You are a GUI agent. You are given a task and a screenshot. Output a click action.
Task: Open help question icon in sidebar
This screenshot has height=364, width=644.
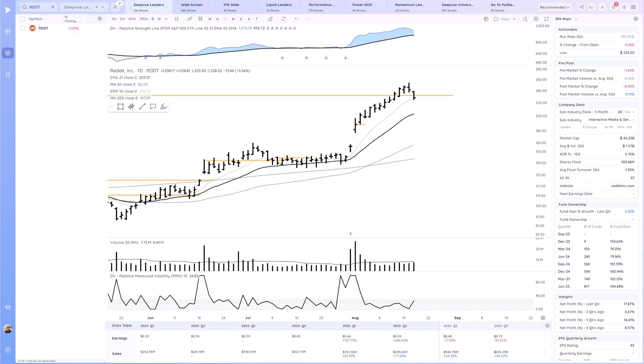tap(8, 350)
